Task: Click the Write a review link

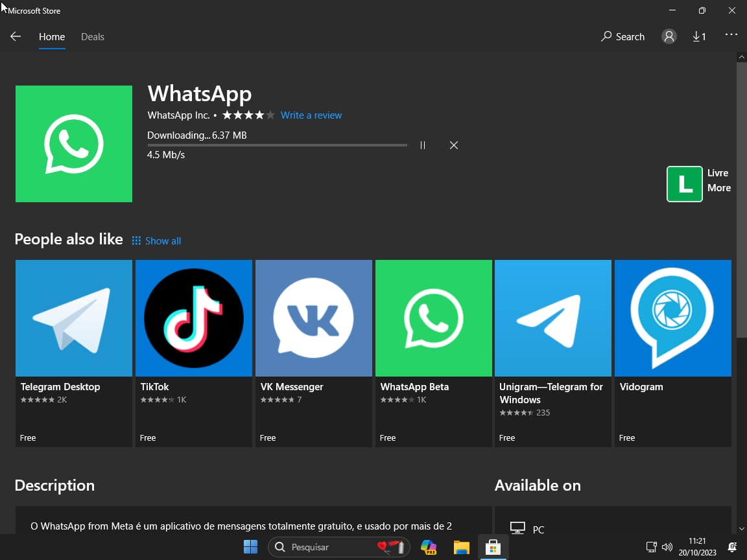Action: click(x=311, y=115)
